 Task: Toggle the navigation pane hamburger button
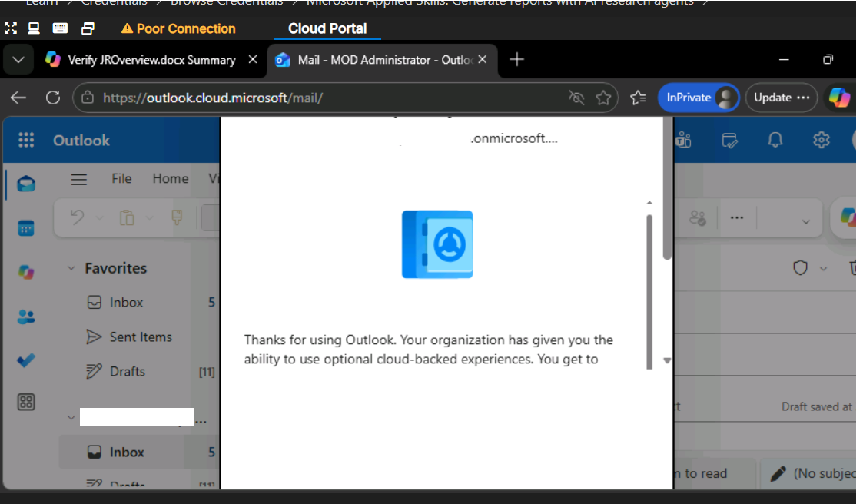pos(78,179)
